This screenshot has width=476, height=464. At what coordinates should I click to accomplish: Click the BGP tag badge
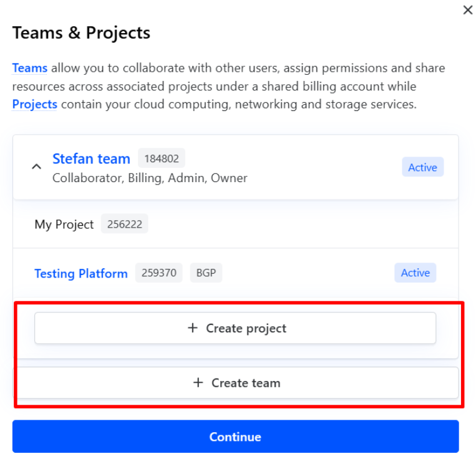coord(206,273)
